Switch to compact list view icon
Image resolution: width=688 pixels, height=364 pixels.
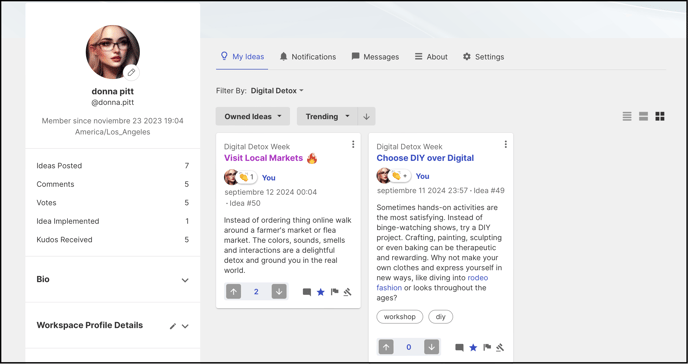[627, 116]
